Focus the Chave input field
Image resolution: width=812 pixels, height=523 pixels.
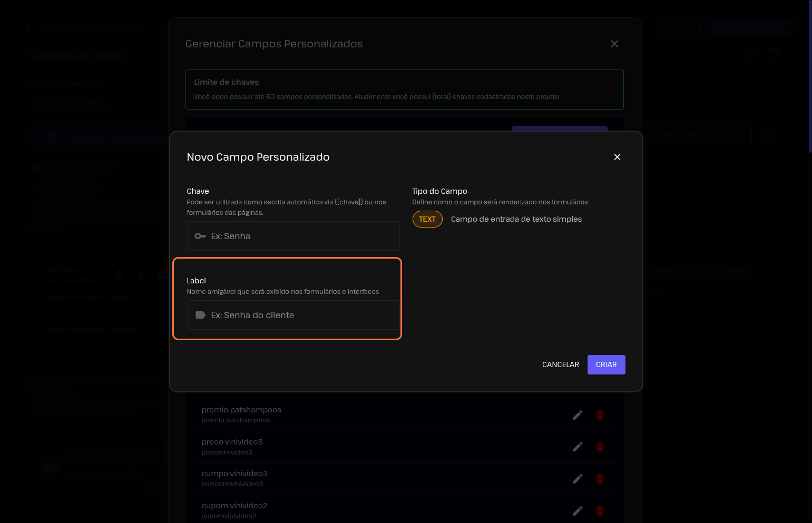300,236
